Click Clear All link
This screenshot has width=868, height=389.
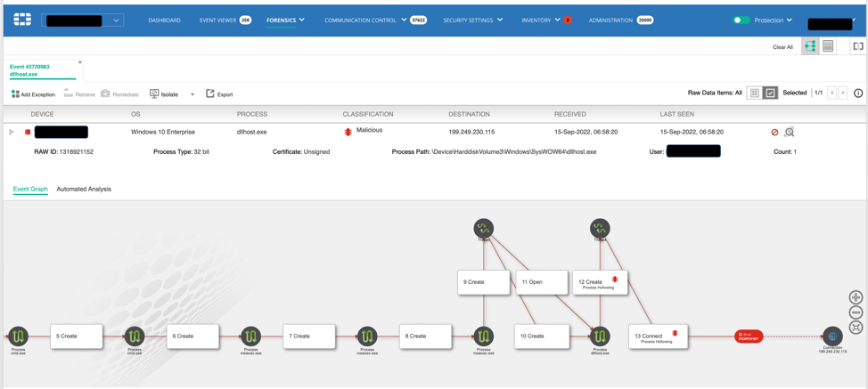782,47
